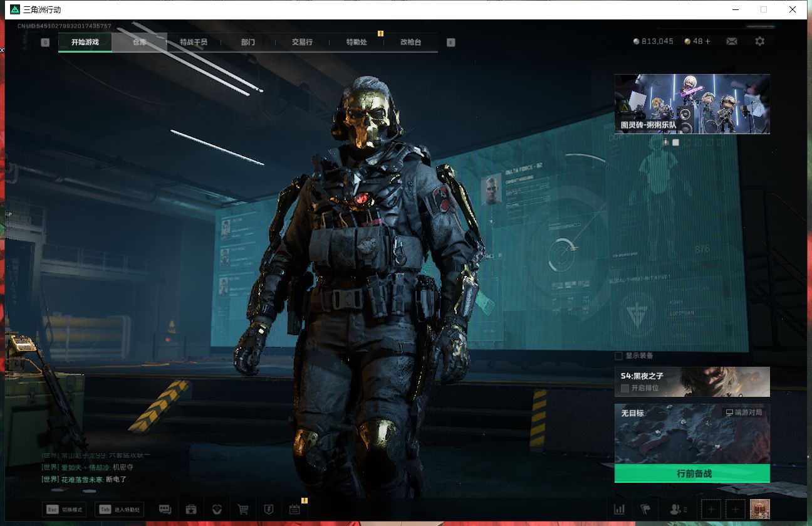Open the player avatar in bottom right corner
Screen dimensions: 812x526
point(760,509)
